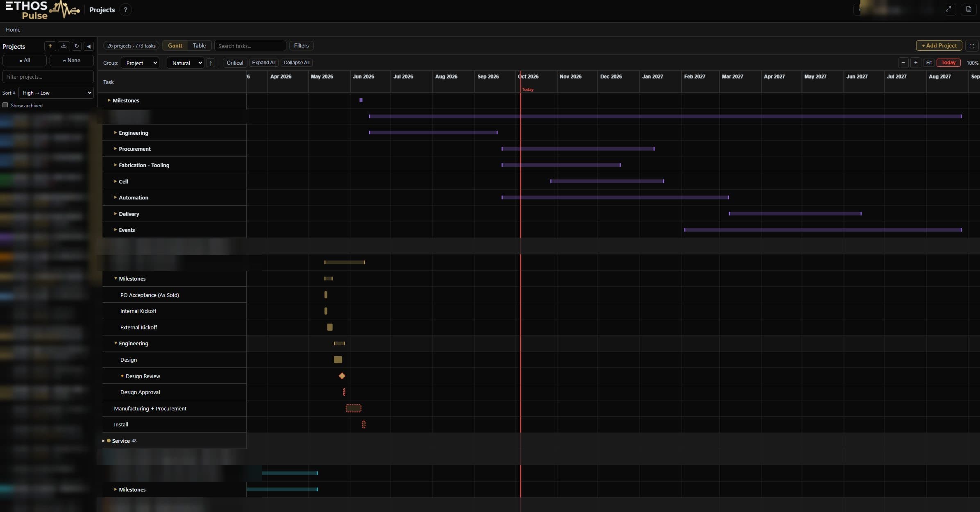Open the Sort # High → Low dropdown
980x512 pixels.
pyautogui.click(x=56, y=93)
